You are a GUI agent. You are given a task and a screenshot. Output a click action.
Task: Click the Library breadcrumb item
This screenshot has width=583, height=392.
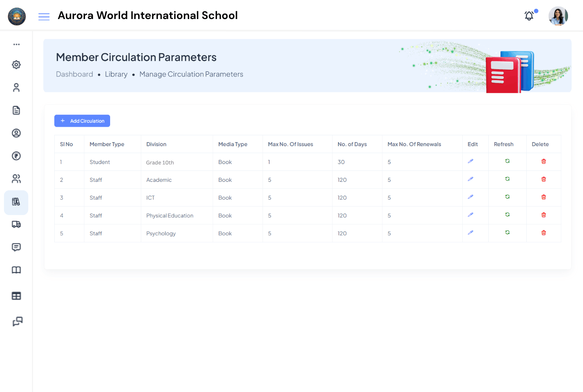tap(116, 74)
